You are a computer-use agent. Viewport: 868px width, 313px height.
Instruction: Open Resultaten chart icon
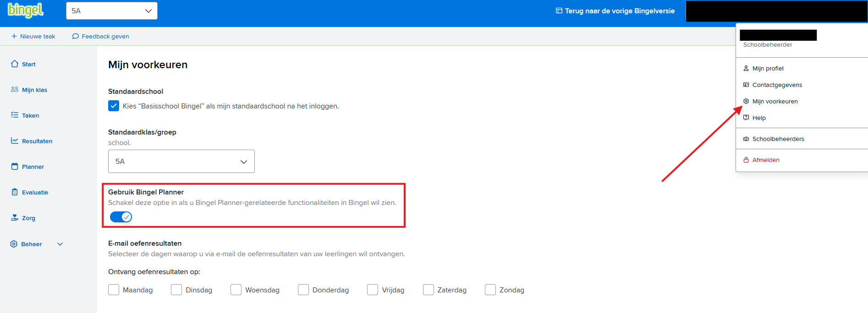click(x=15, y=141)
